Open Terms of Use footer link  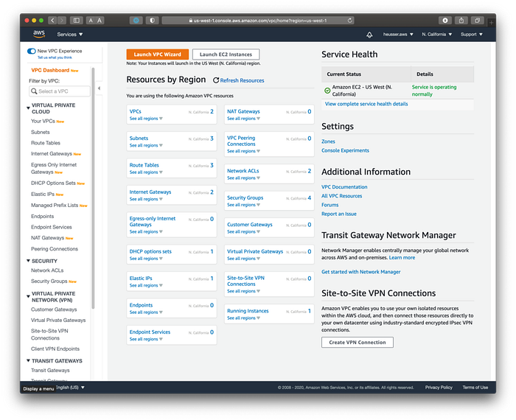tap(475, 387)
